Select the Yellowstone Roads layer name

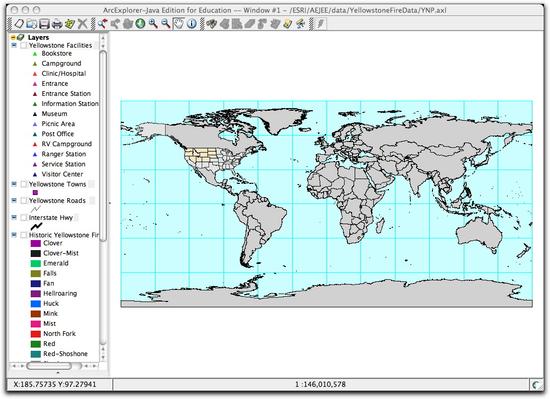click(57, 201)
